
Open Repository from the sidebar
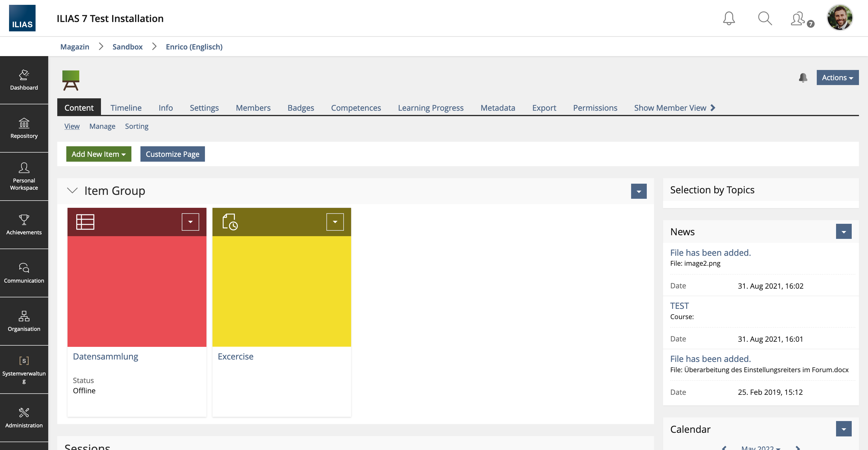(24, 128)
